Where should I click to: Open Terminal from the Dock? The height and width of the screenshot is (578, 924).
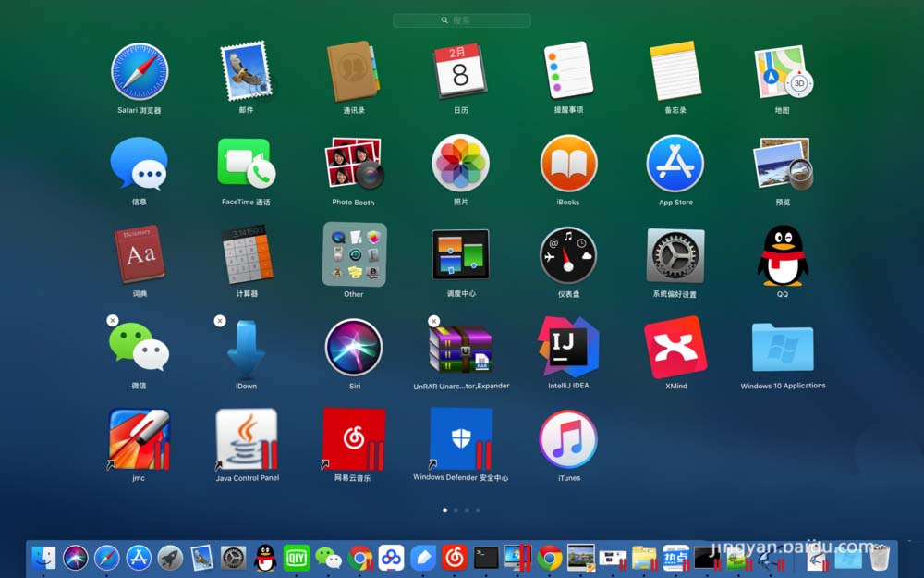coord(486,558)
